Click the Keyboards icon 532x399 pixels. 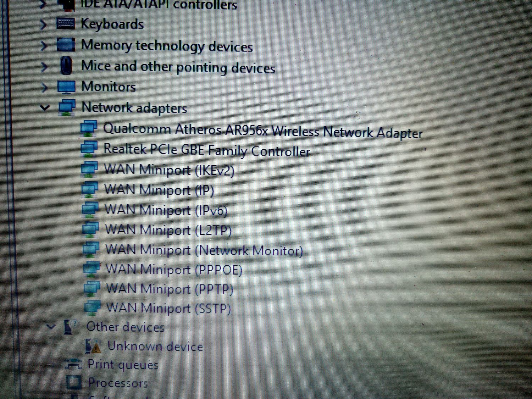66,24
